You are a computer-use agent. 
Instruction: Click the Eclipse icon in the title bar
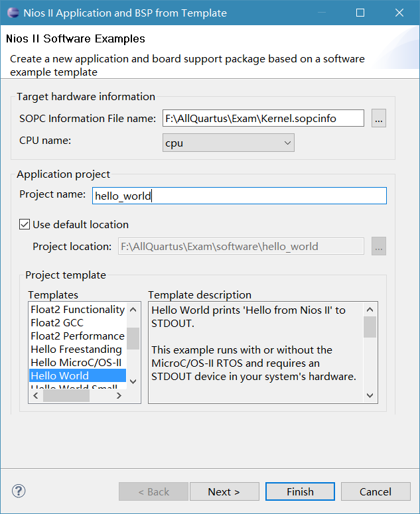(13, 13)
